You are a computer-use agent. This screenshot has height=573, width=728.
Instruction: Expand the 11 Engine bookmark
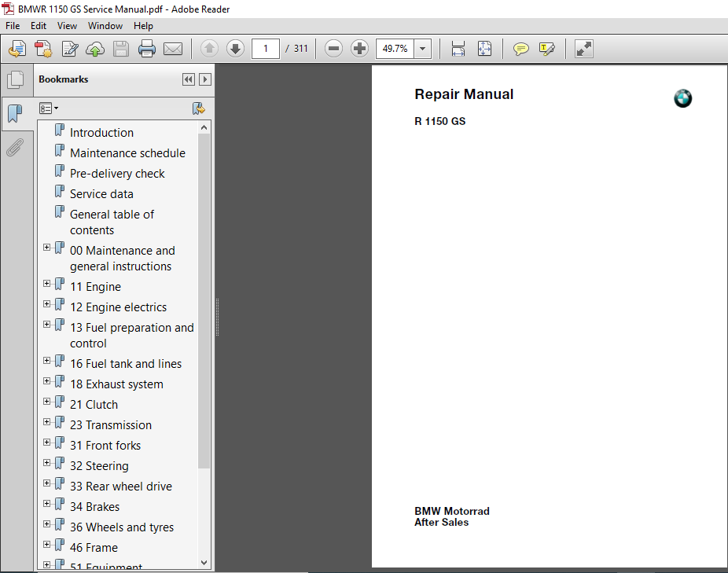[x=47, y=283]
